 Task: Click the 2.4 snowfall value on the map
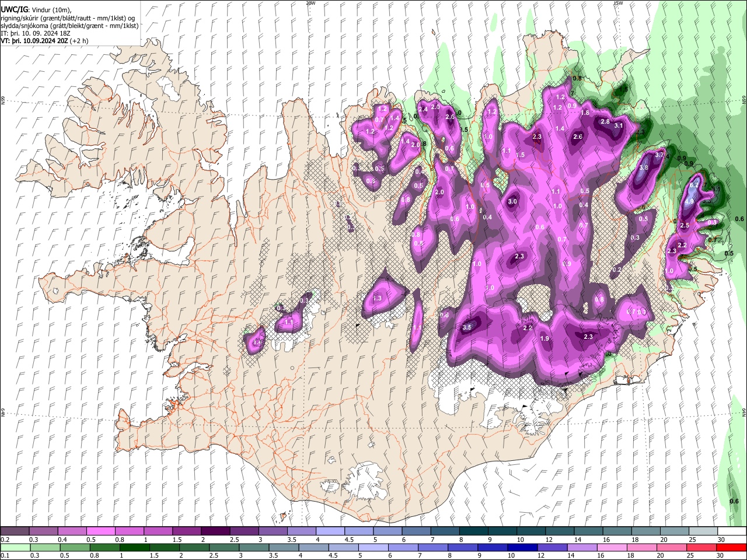[423, 109]
